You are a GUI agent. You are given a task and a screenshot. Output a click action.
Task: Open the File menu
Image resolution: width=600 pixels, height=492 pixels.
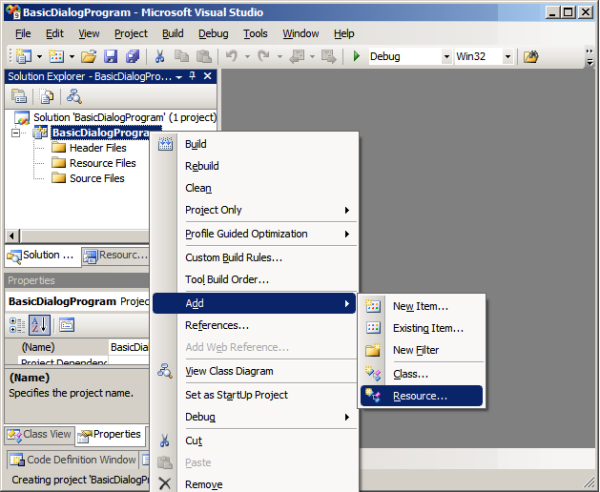pos(23,34)
